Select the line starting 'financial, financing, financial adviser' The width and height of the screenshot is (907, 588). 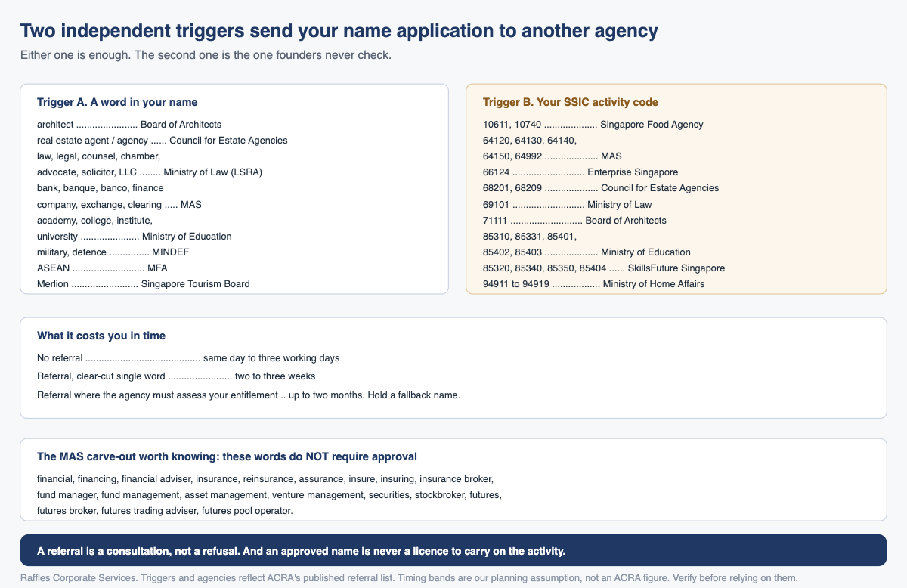pyautogui.click(x=265, y=478)
